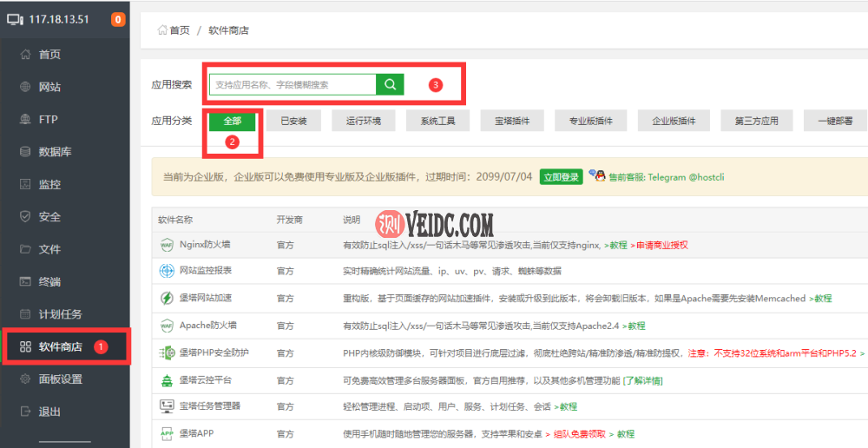The image size is (868, 448).
Task: Click the 网站监控报表 plugin icon
Action: point(167,272)
